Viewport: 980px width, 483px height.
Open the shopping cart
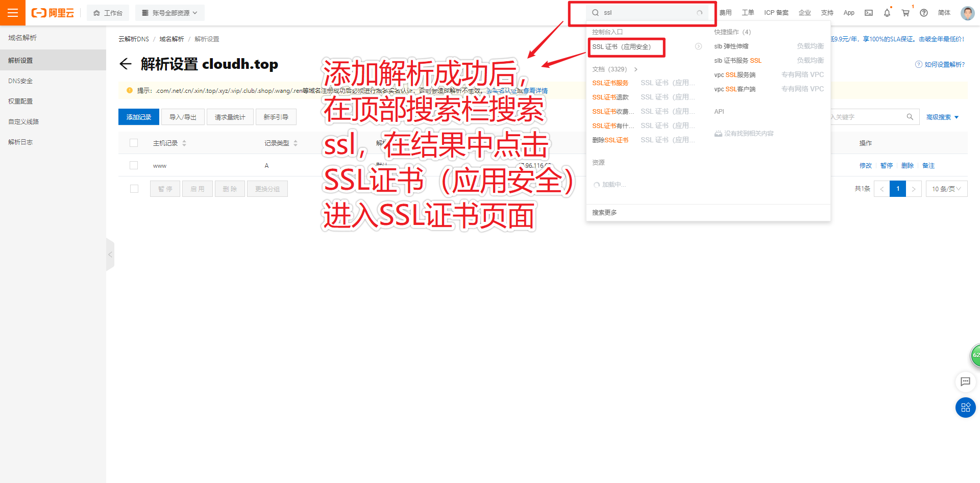coord(905,13)
